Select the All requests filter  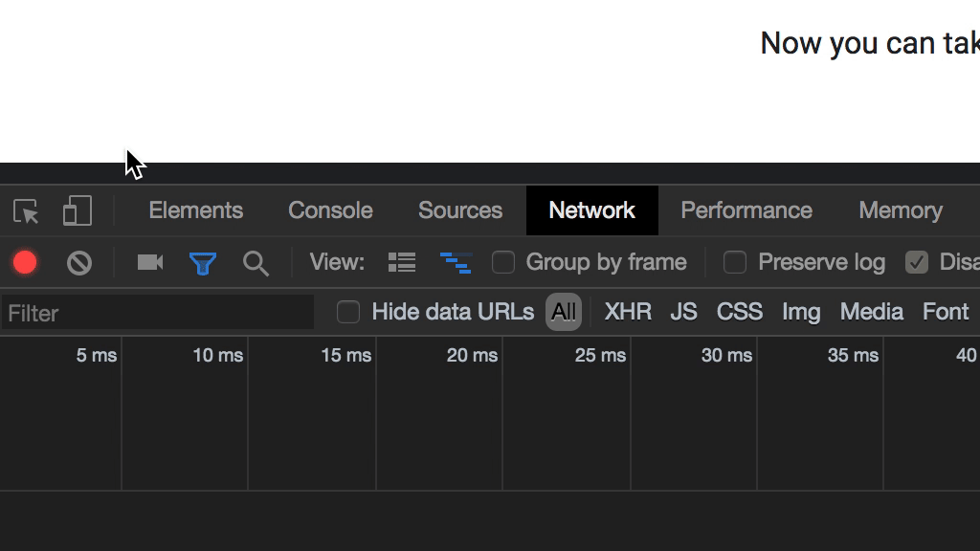[564, 311]
